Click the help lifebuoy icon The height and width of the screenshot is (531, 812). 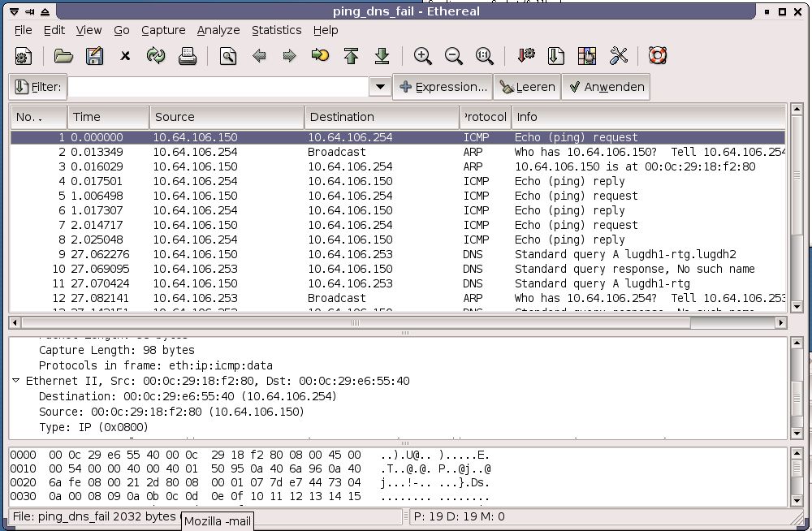[658, 56]
